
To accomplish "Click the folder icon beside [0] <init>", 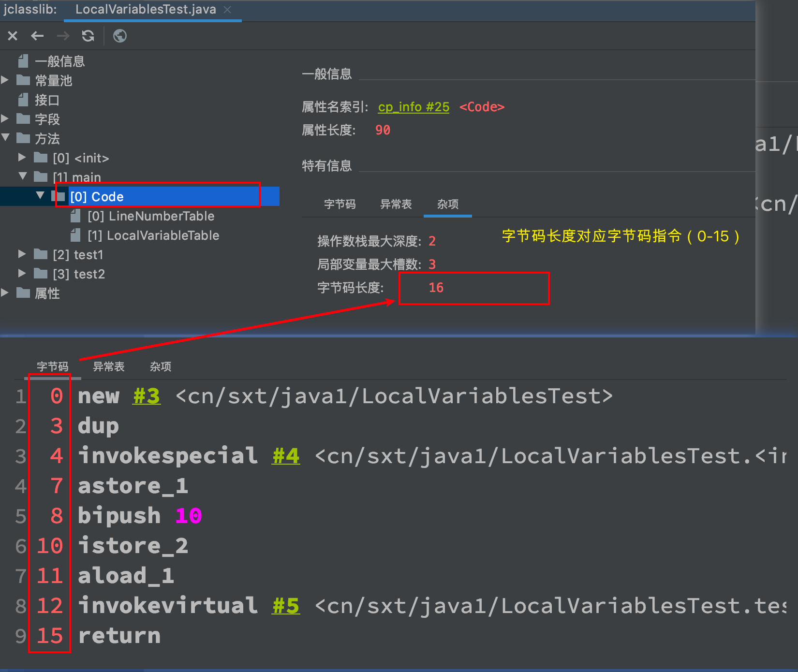I will (x=41, y=158).
